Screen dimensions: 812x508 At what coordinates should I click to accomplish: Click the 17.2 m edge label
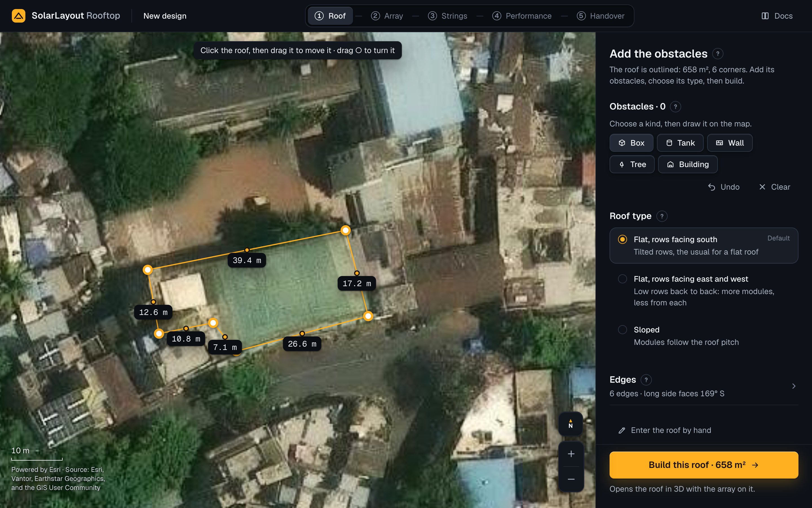pyautogui.click(x=357, y=284)
